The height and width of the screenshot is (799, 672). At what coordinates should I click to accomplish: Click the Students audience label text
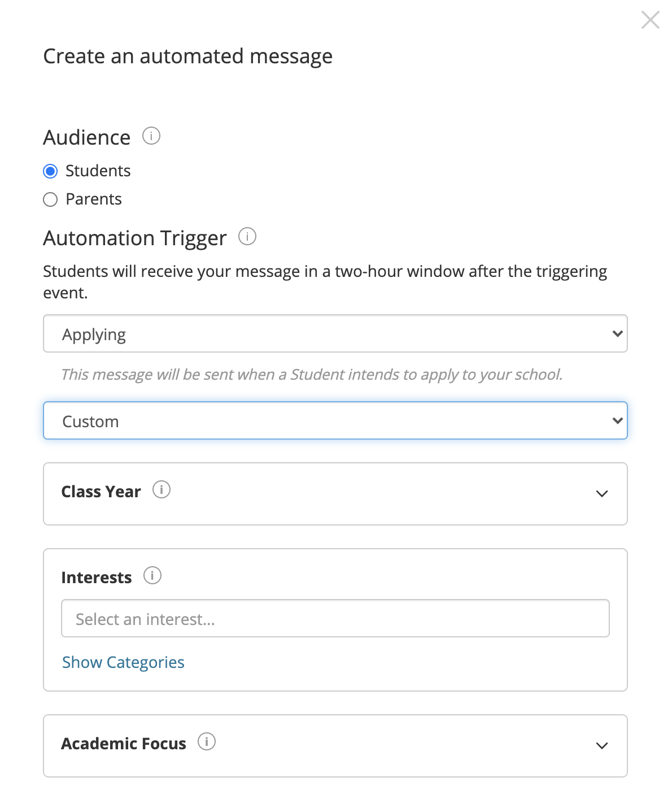tap(98, 171)
